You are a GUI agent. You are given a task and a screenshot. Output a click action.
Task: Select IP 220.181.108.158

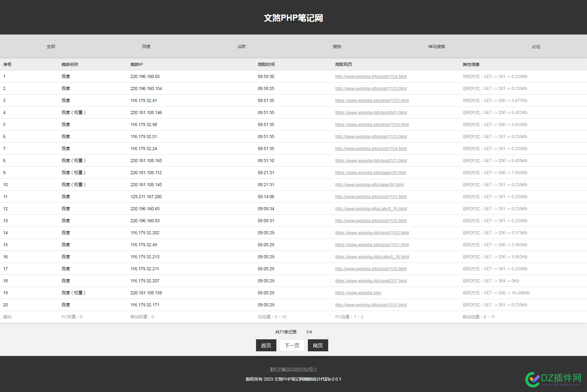click(146, 293)
